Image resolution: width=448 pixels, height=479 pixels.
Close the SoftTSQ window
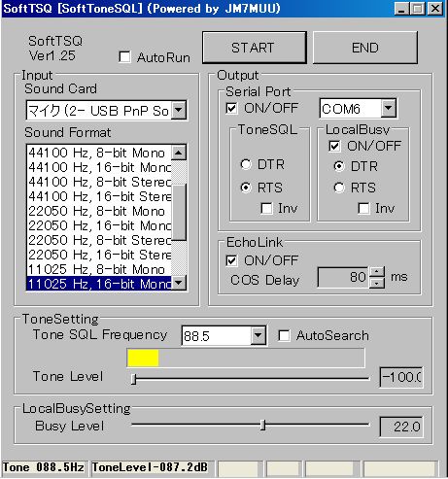[435, 9]
